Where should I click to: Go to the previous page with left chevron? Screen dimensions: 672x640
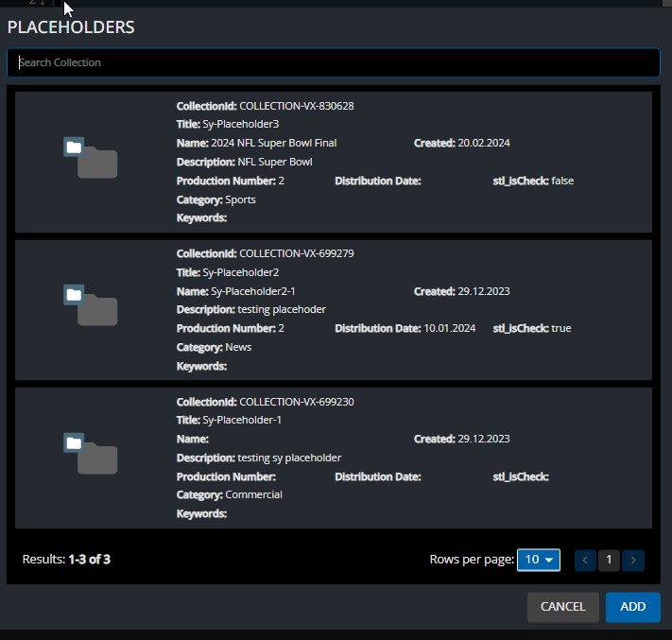[585, 560]
